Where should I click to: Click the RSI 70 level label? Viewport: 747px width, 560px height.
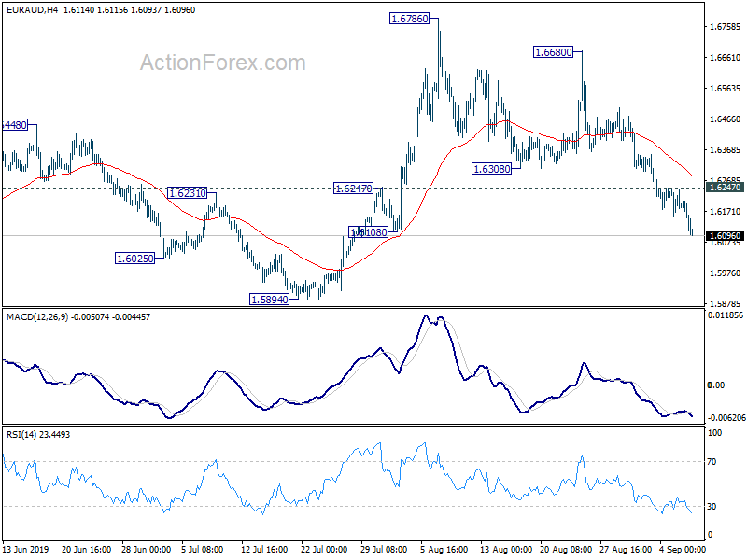point(712,461)
